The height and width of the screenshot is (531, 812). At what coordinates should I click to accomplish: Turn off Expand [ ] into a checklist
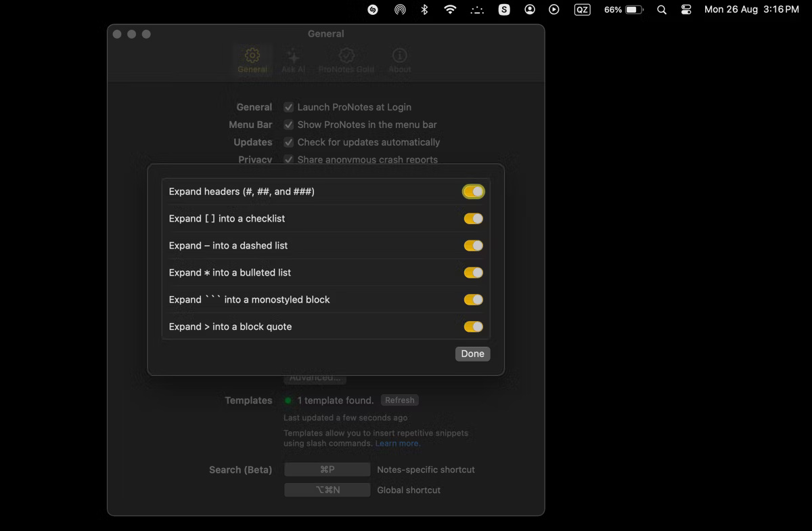click(x=473, y=218)
